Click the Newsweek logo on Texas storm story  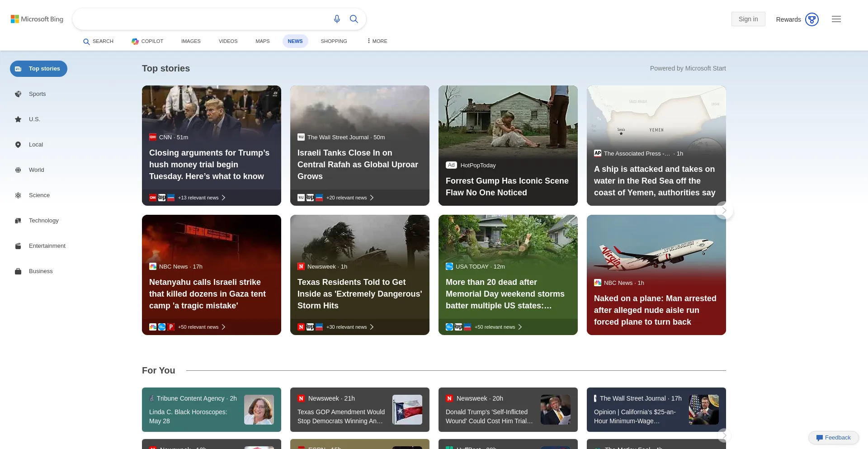[x=301, y=266]
